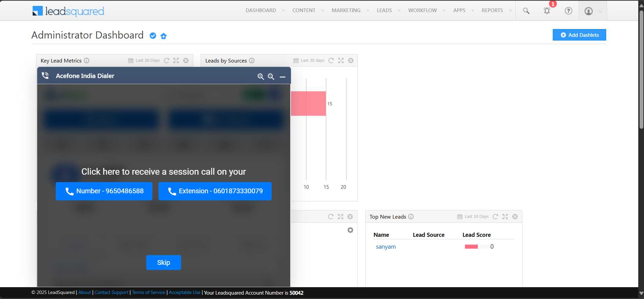Click the page vertical scrollbar thumb

pyautogui.click(x=641, y=69)
